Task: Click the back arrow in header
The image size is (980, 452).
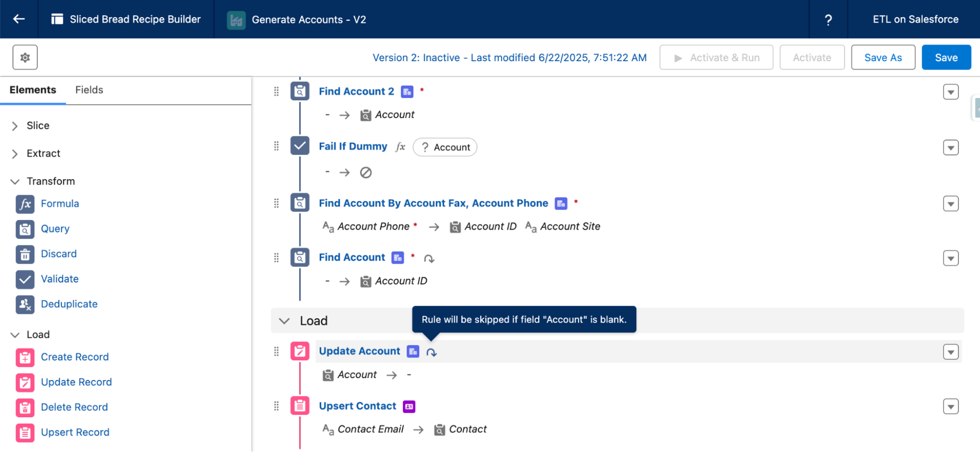Action: (x=19, y=19)
